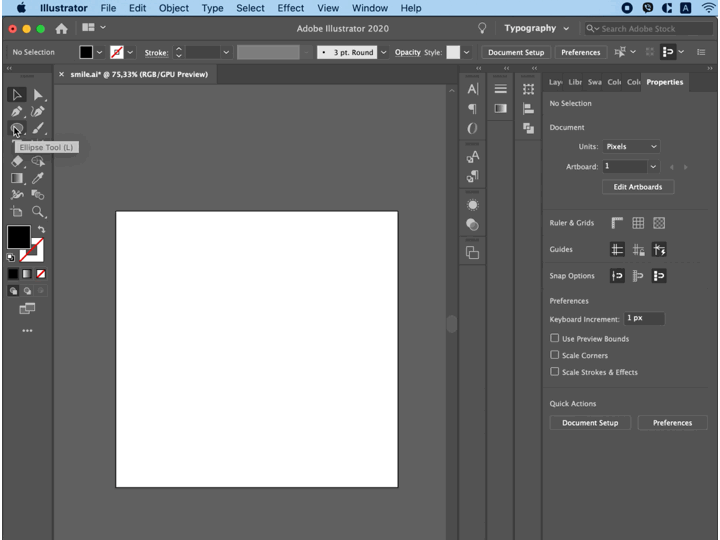Click Document Setup in control bar
The image size is (720, 540).
pyautogui.click(x=516, y=52)
